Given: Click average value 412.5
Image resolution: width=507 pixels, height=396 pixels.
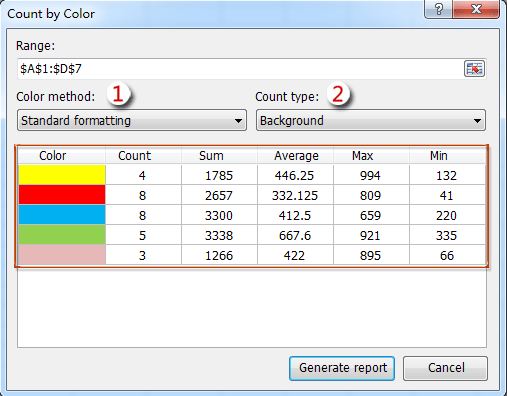Looking at the screenshot, I should pos(295,216).
